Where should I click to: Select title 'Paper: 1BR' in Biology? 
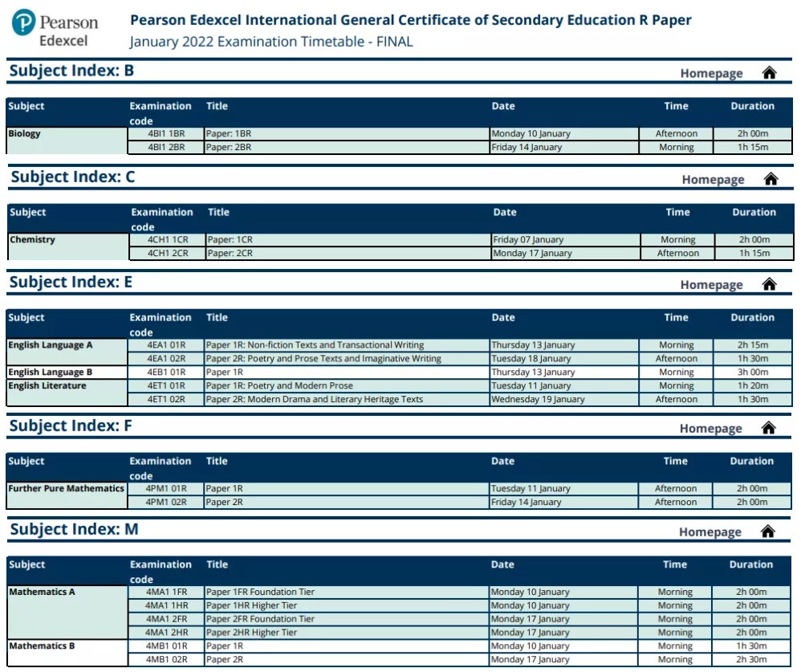(x=229, y=133)
